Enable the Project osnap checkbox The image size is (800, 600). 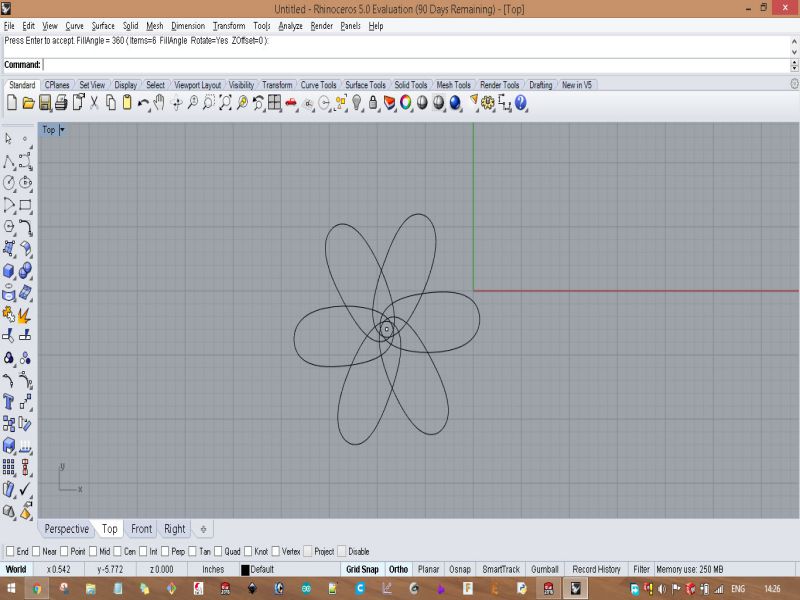pyautogui.click(x=308, y=551)
